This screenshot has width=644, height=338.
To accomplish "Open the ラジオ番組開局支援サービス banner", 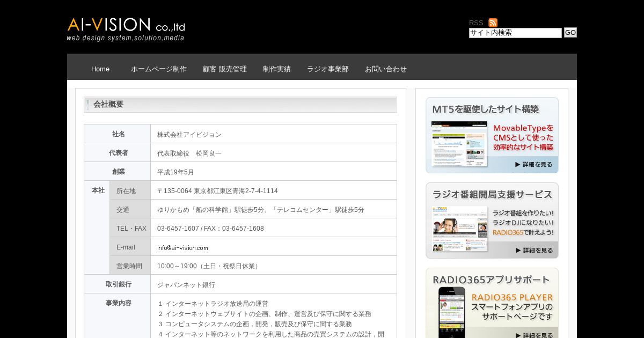I will 492,221.
